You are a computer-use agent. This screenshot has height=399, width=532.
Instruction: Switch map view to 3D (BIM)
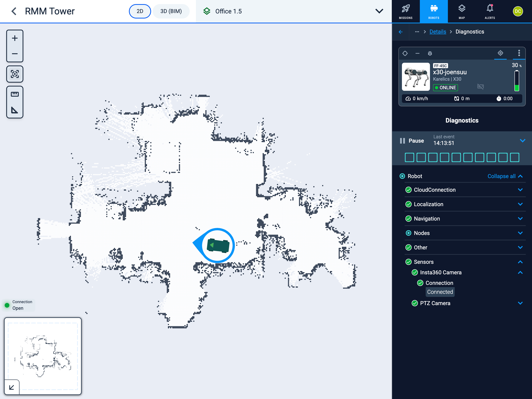171,11
